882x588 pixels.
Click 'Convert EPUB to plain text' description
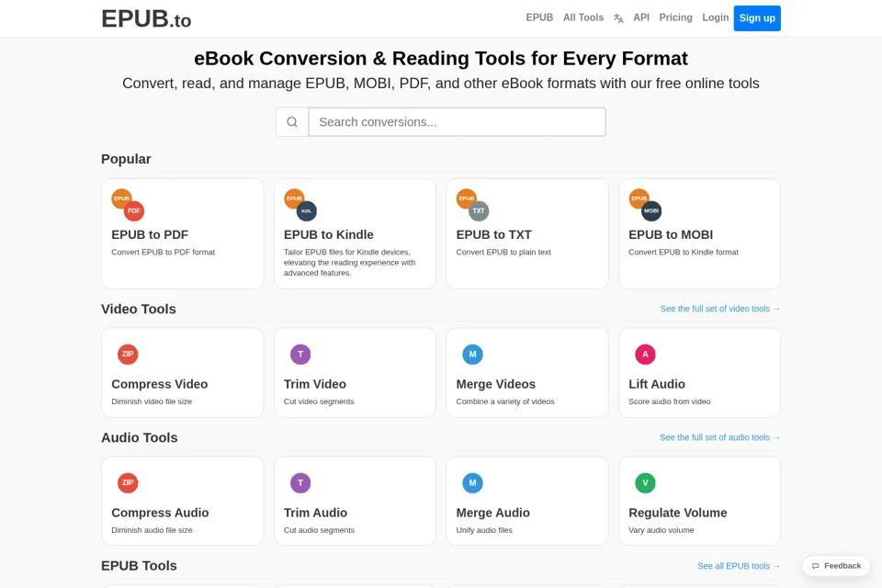(503, 252)
